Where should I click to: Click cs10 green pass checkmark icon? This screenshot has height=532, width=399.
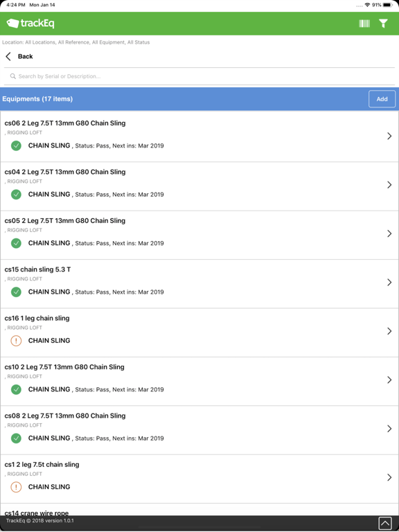pyautogui.click(x=16, y=389)
